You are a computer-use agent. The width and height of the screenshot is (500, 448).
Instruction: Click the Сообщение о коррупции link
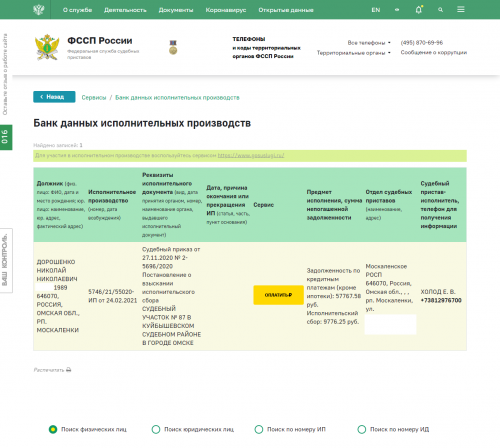point(434,52)
